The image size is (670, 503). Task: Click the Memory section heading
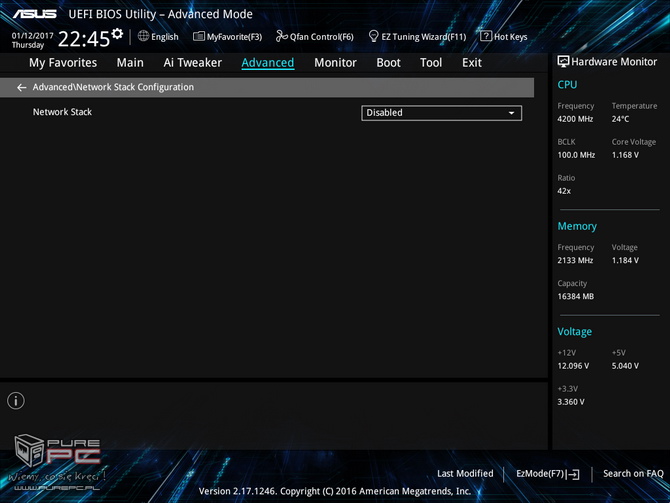pyautogui.click(x=577, y=226)
